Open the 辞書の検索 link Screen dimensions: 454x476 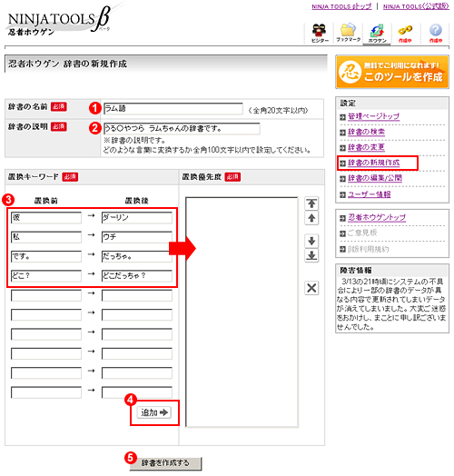[366, 132]
